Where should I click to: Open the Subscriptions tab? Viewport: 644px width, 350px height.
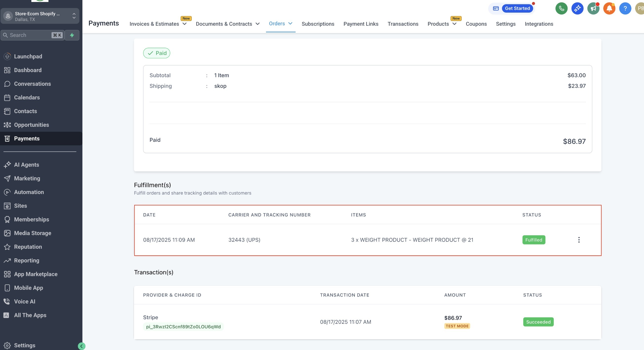pyautogui.click(x=318, y=24)
